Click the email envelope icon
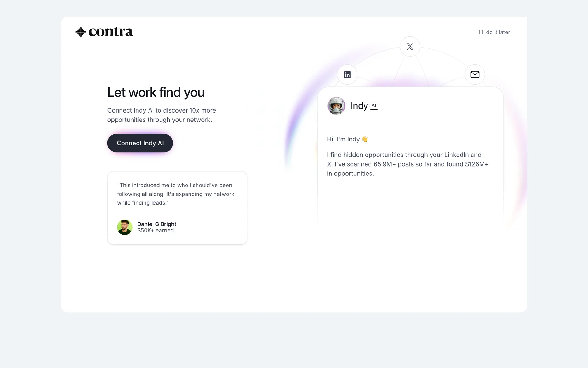Screen dimensions: 588x368 coord(475,75)
